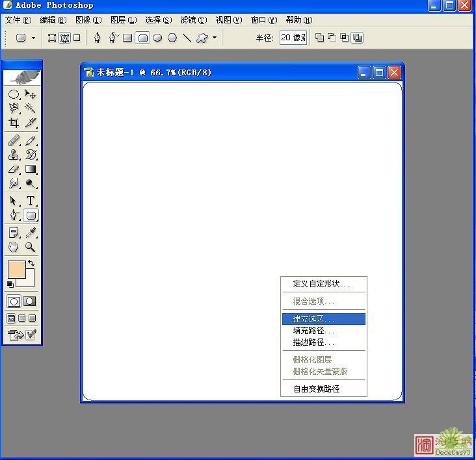This screenshot has height=460, width=476.
Task: Select the Elliptical Marquee tool
Action: point(14,94)
